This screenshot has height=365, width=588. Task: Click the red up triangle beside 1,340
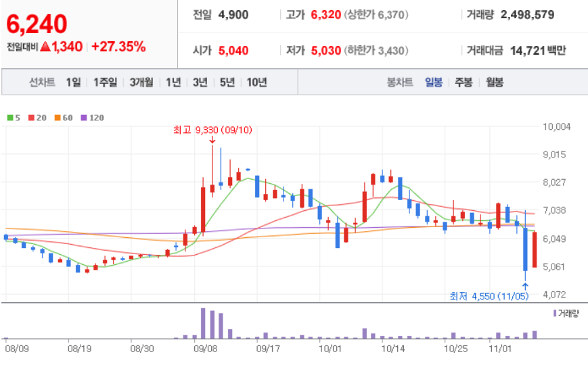[45, 47]
